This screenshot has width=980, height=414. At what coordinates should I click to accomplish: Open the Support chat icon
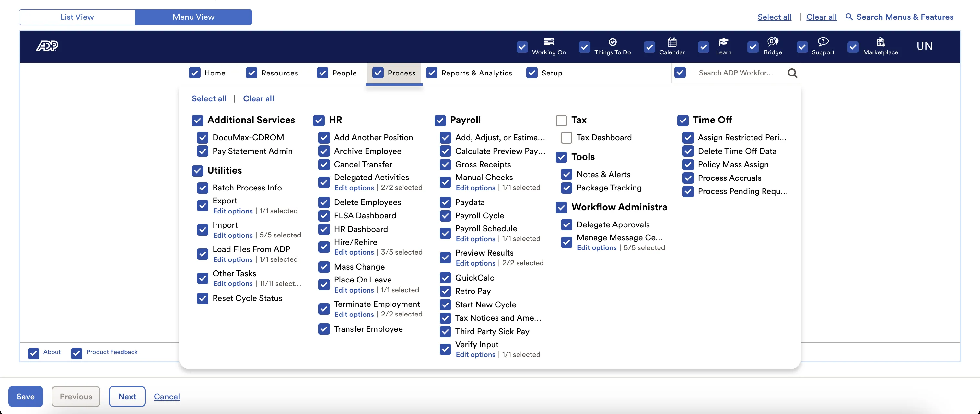pyautogui.click(x=823, y=41)
